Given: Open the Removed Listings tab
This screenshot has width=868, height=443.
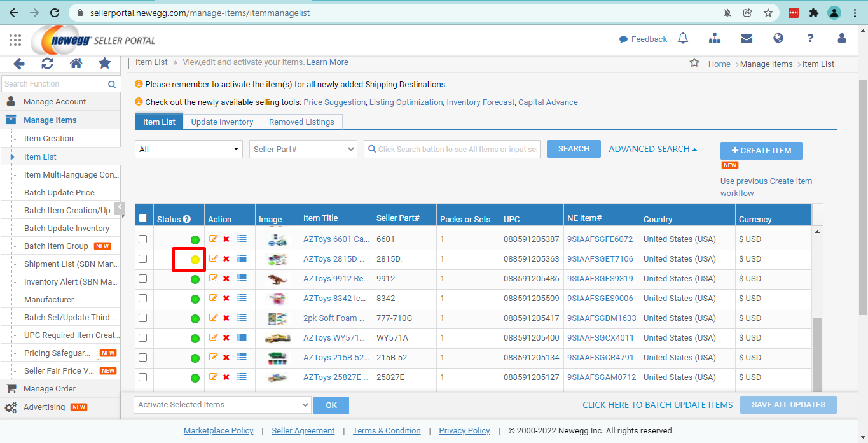Looking at the screenshot, I should click(x=301, y=122).
